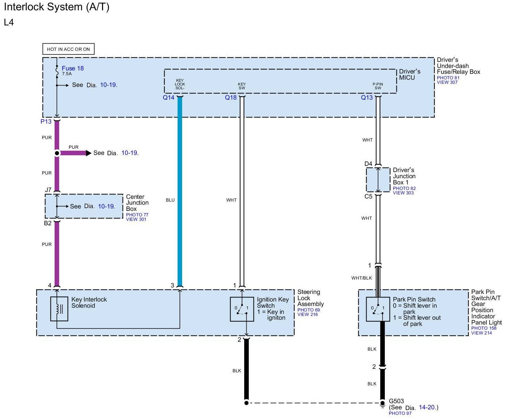
Task: Open the Fuse 18 link
Action: (72, 68)
